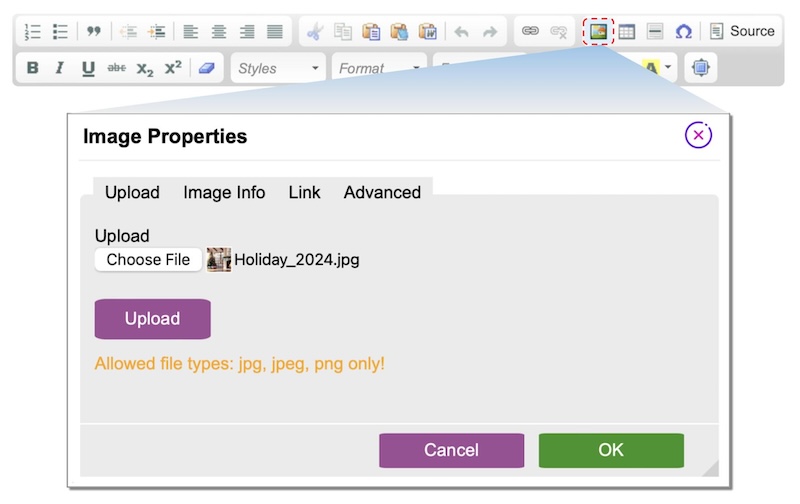Viewport: 800px width, 504px height.
Task: Close the Image Properties dialog
Action: [x=698, y=135]
